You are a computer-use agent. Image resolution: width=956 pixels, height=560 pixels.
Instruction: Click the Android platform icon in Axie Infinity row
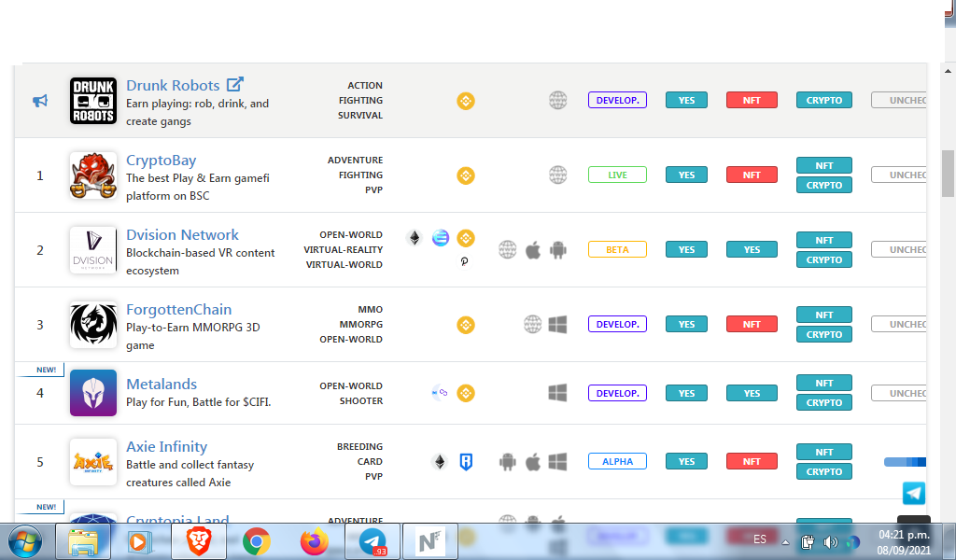coord(507,462)
